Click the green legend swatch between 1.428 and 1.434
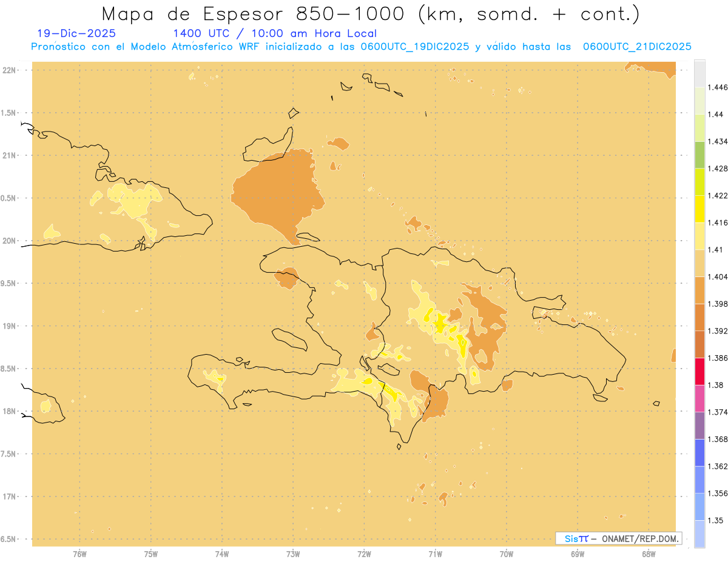 coord(699,155)
